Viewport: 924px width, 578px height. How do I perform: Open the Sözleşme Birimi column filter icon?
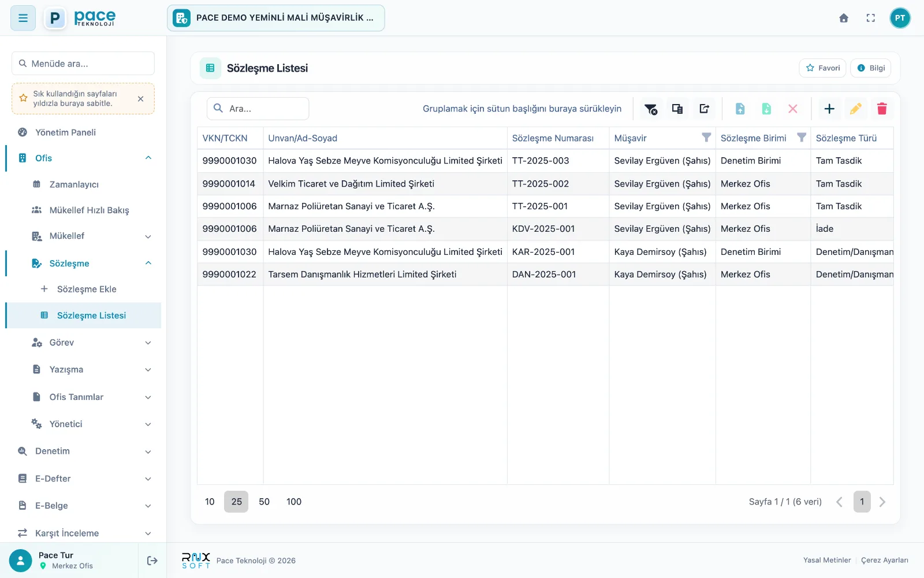(802, 138)
